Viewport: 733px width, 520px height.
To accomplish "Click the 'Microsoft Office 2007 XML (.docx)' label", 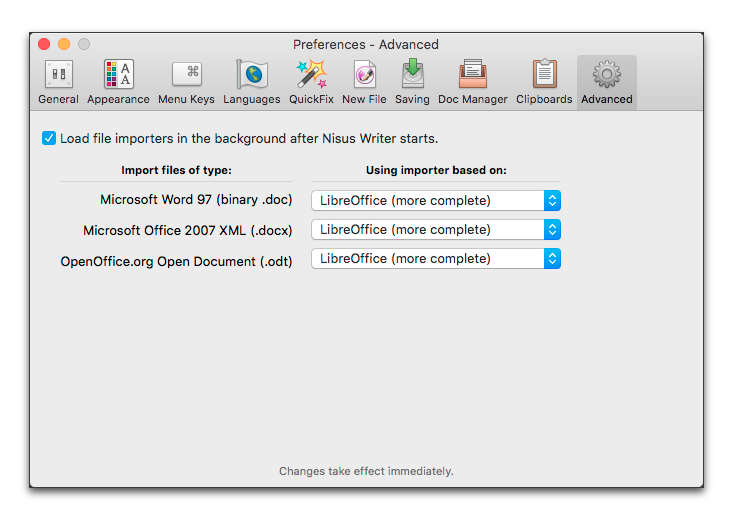I will [x=187, y=230].
